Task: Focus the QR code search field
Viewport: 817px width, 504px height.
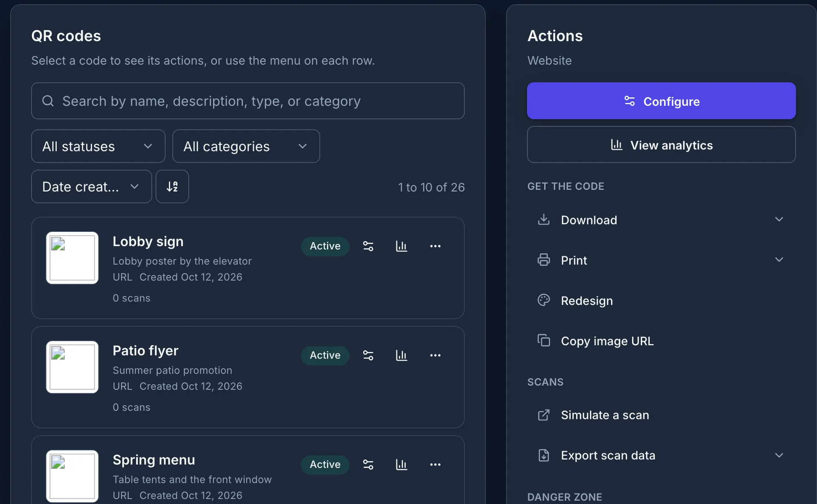Action: point(248,101)
